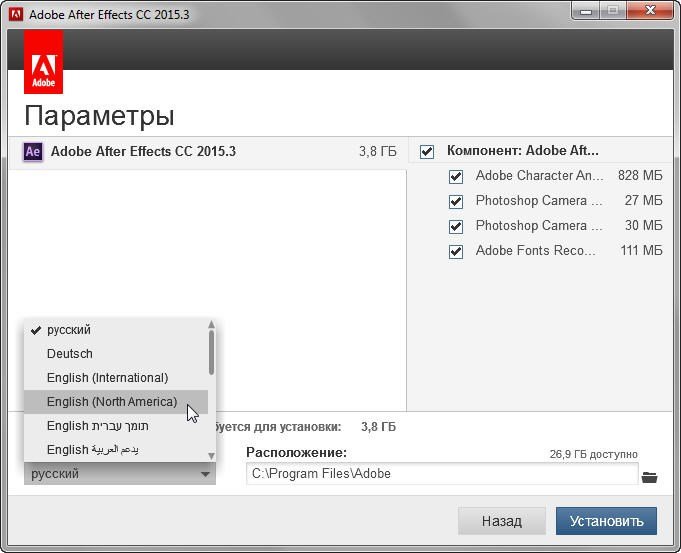Select English (International) language option
The image size is (681, 553).
pyautogui.click(x=116, y=377)
